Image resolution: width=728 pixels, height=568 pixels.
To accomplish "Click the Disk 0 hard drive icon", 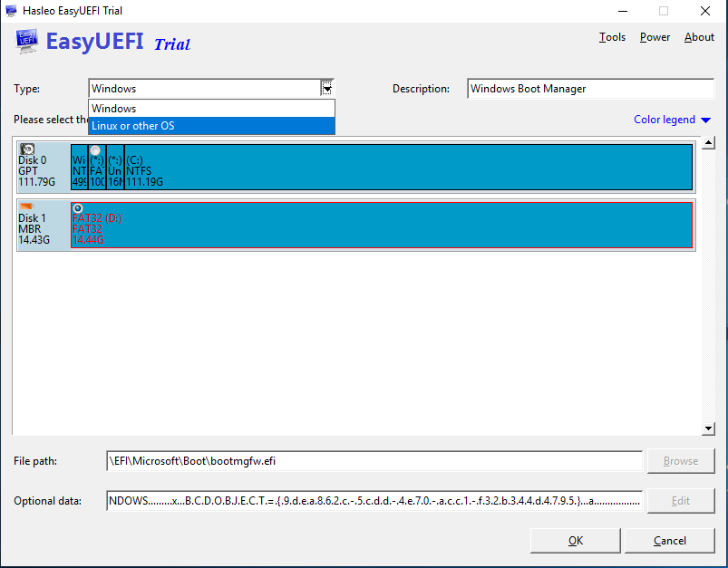I will [27, 149].
